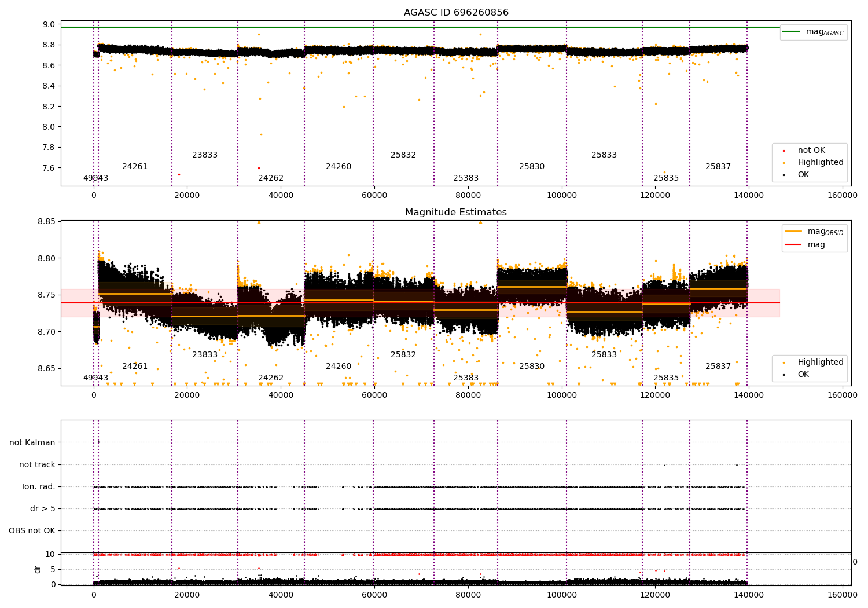The image size is (868, 608).
Task: Click the 8.65 y-axis tick in middle plot
Action: point(46,368)
